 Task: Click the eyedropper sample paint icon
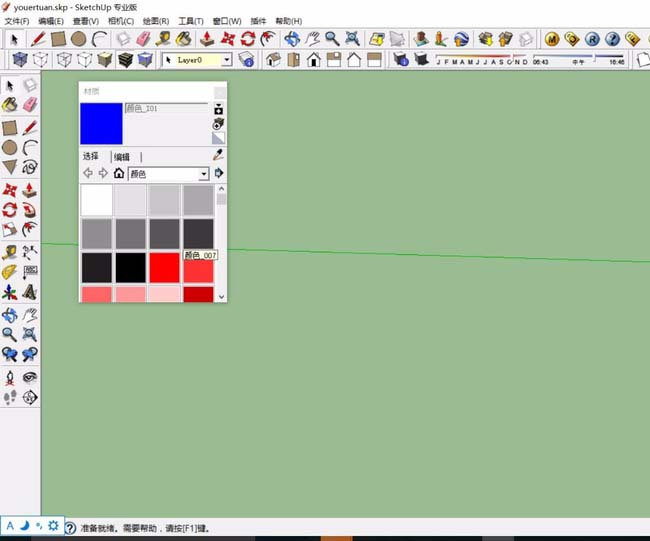point(218,154)
